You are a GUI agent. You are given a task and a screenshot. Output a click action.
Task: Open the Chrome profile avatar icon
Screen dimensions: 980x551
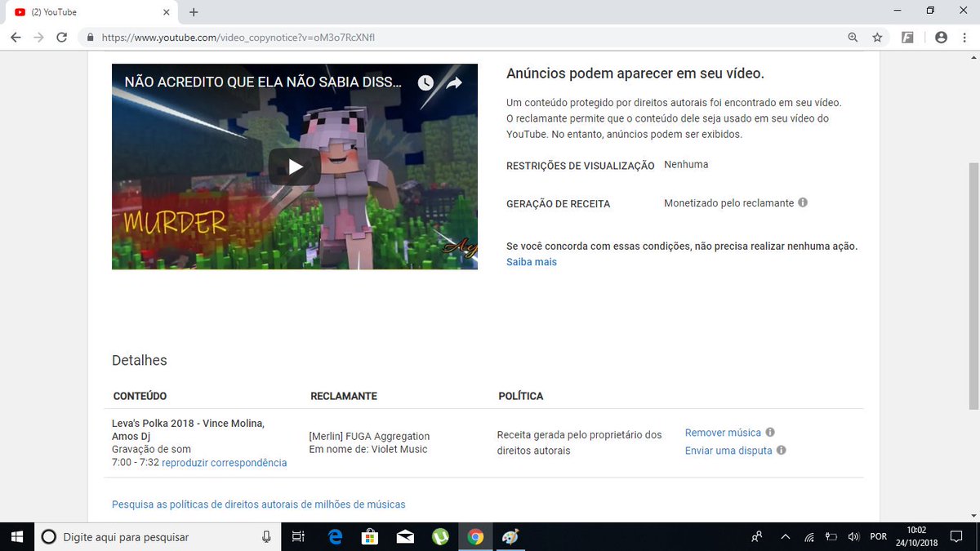click(x=941, y=38)
